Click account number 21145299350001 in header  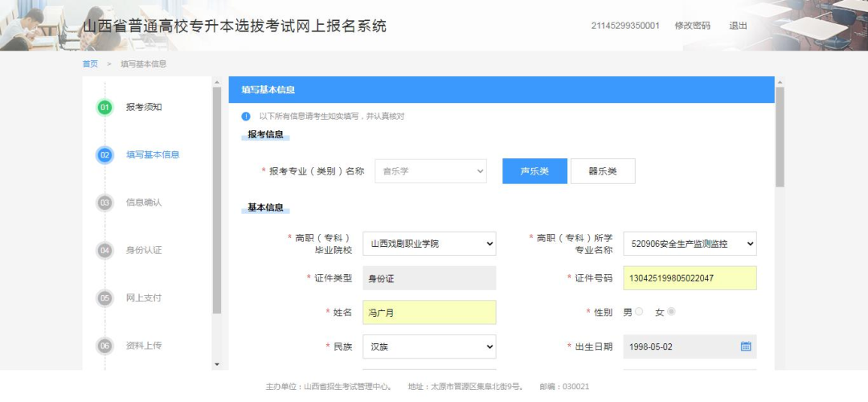click(x=625, y=26)
